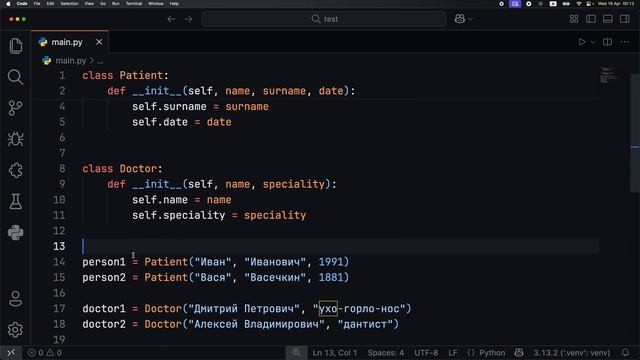
Task: Toggle the primary side bar
Action: tap(591, 19)
